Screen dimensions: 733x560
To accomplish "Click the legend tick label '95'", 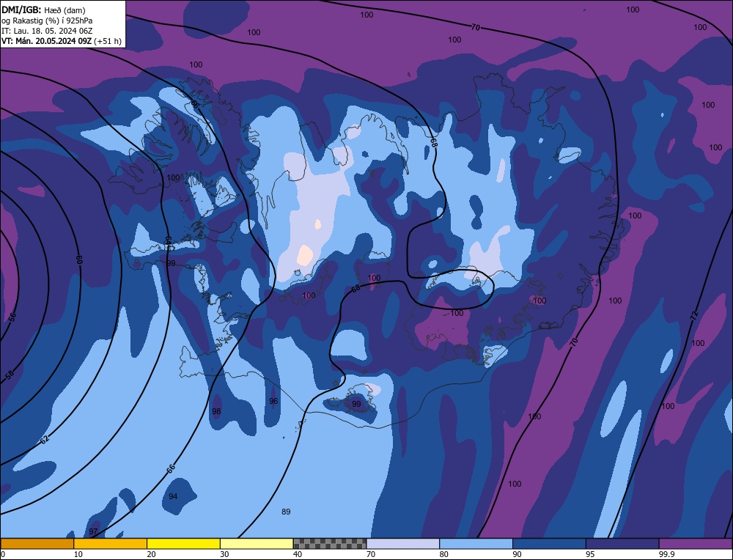I will click(x=590, y=554).
